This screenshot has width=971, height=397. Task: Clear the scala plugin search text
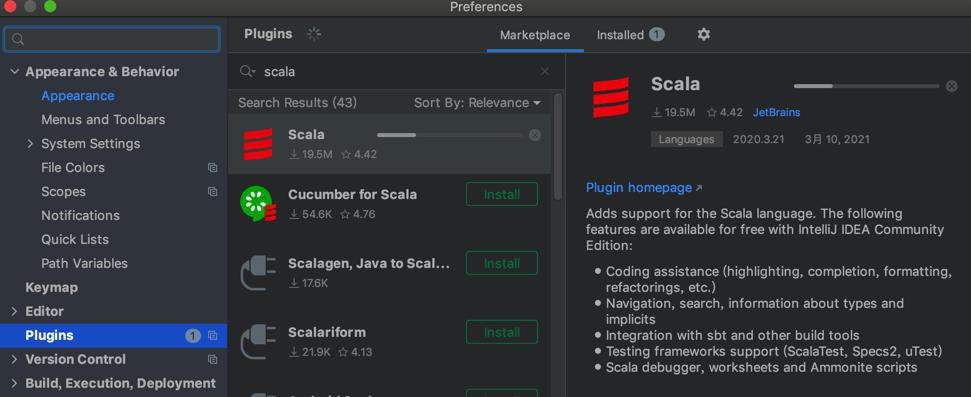coord(545,72)
